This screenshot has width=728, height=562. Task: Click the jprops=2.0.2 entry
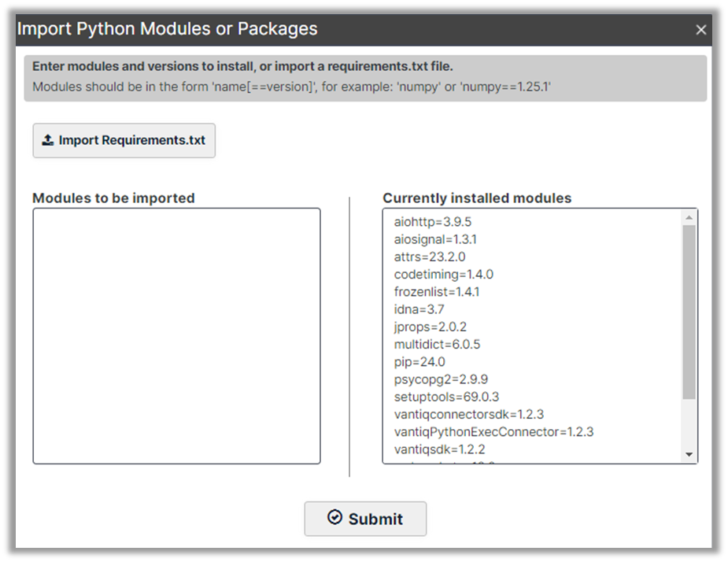pyautogui.click(x=432, y=327)
